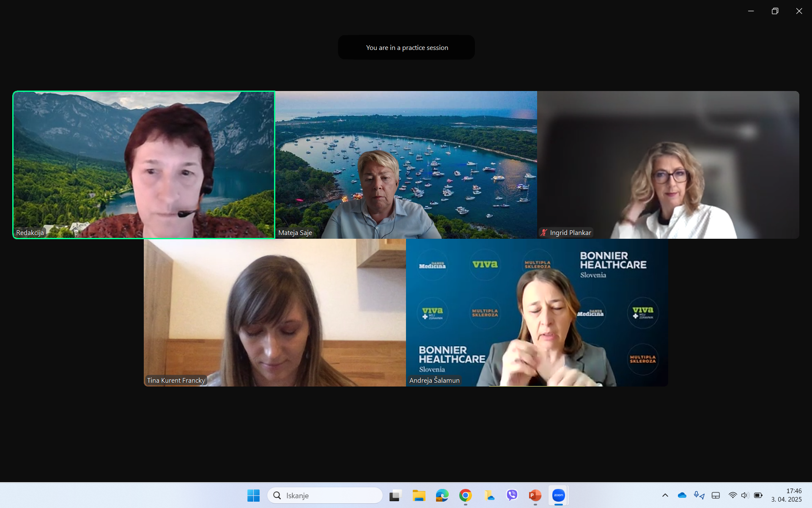Open the Zoom app taskbar icon
The image size is (812, 508).
[558, 495]
